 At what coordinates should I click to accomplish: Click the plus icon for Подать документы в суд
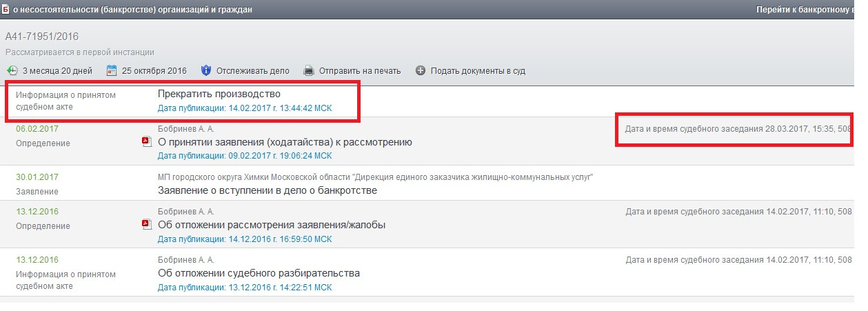[421, 70]
